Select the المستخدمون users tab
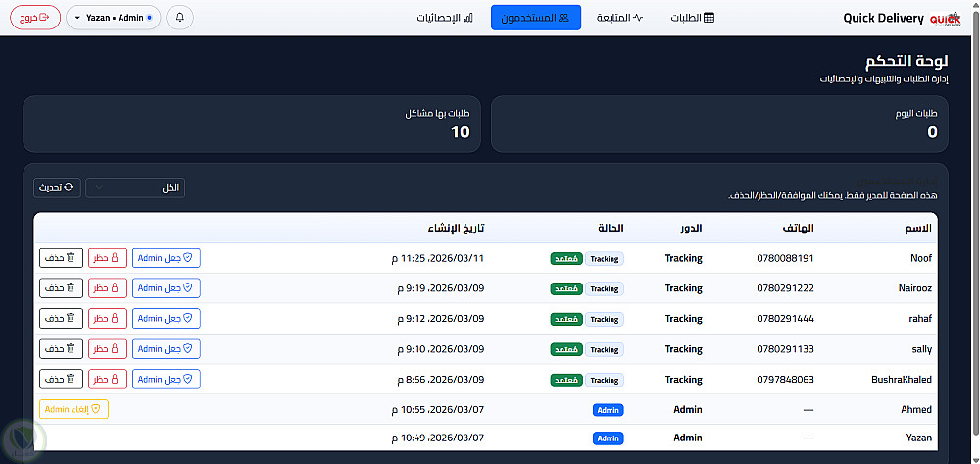The width and height of the screenshot is (980, 464). click(x=536, y=18)
